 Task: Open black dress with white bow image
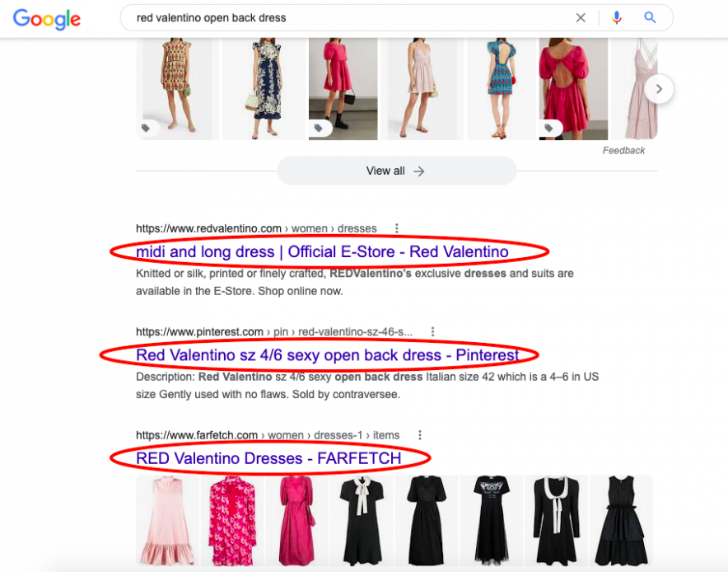point(362,520)
